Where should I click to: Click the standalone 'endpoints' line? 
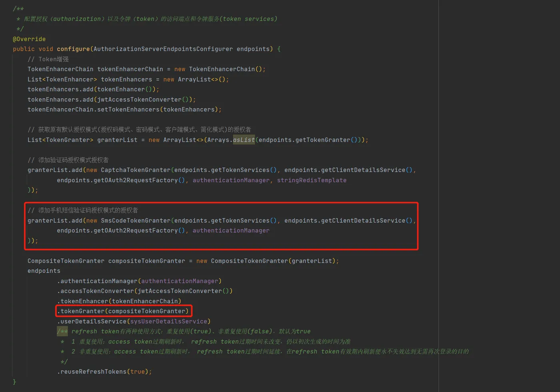point(44,271)
